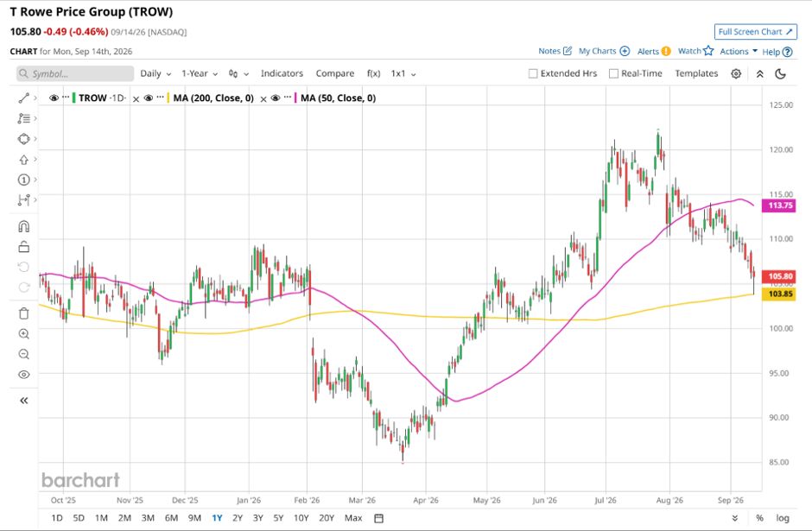Click the Full Screen Chart button
Screen dimensions: 812x531
[756, 32]
